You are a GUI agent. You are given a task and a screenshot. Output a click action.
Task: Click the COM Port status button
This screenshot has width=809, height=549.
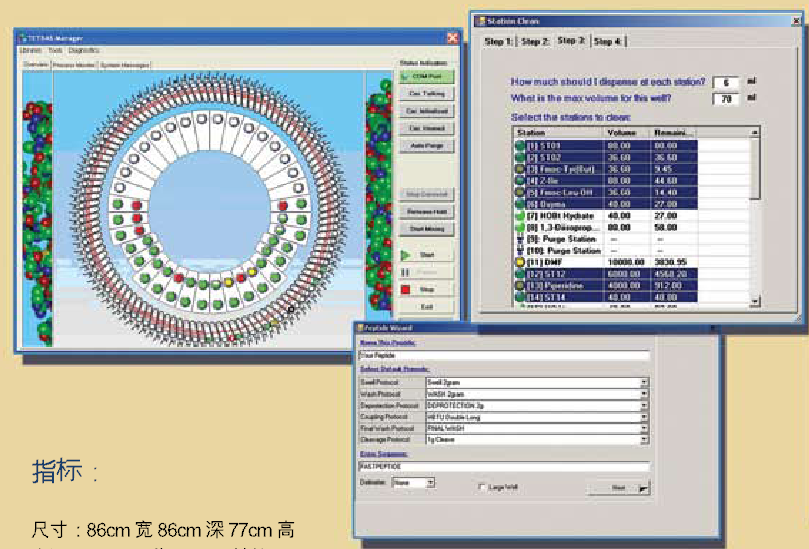pos(427,76)
